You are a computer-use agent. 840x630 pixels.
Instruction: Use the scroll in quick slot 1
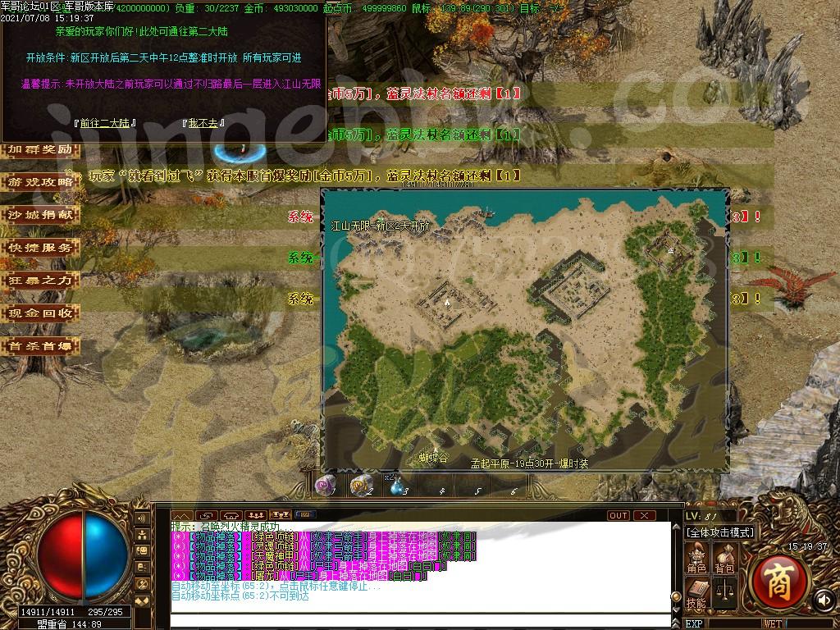coord(326,486)
